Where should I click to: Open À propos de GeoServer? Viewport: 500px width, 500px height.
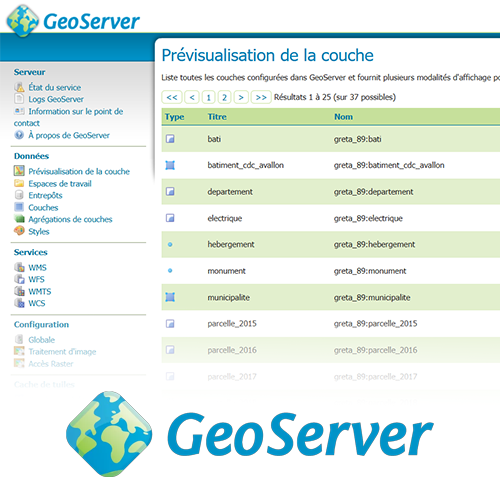pyautogui.click(x=69, y=135)
